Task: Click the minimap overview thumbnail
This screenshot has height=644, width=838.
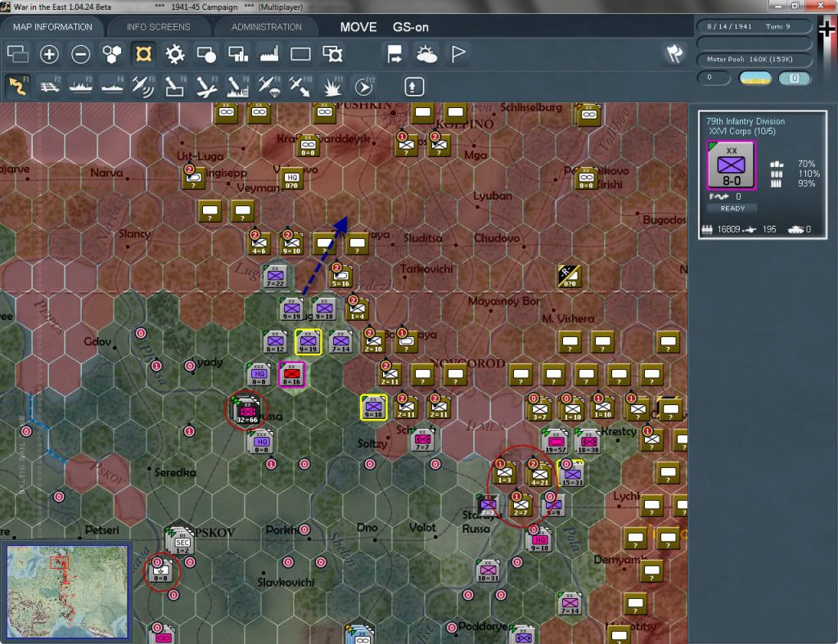Action: [x=67, y=591]
